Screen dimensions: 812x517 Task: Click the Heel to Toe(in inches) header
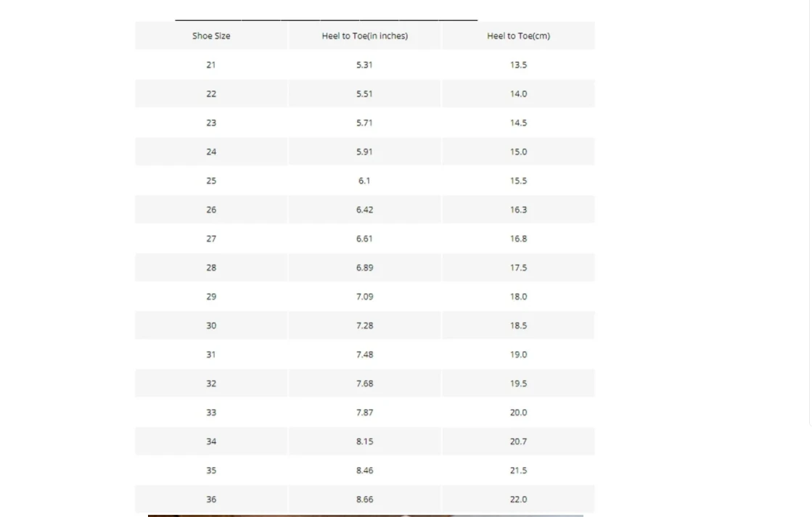pos(364,36)
